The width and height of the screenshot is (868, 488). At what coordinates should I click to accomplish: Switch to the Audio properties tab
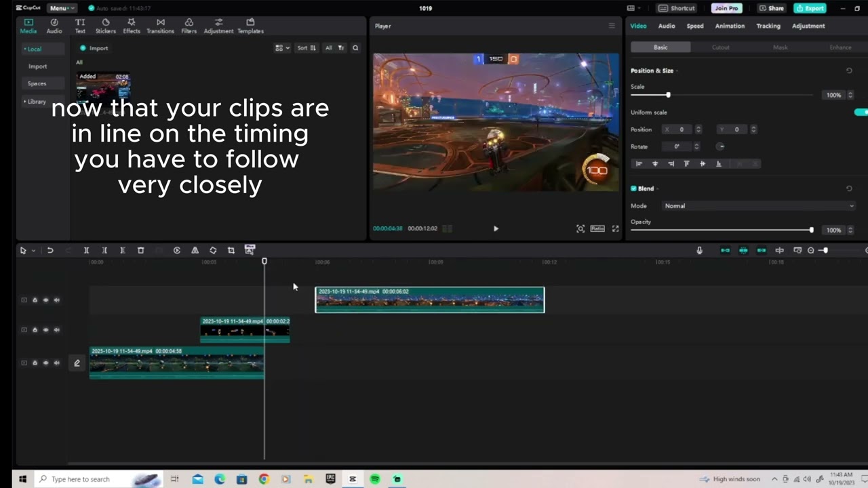pyautogui.click(x=667, y=26)
